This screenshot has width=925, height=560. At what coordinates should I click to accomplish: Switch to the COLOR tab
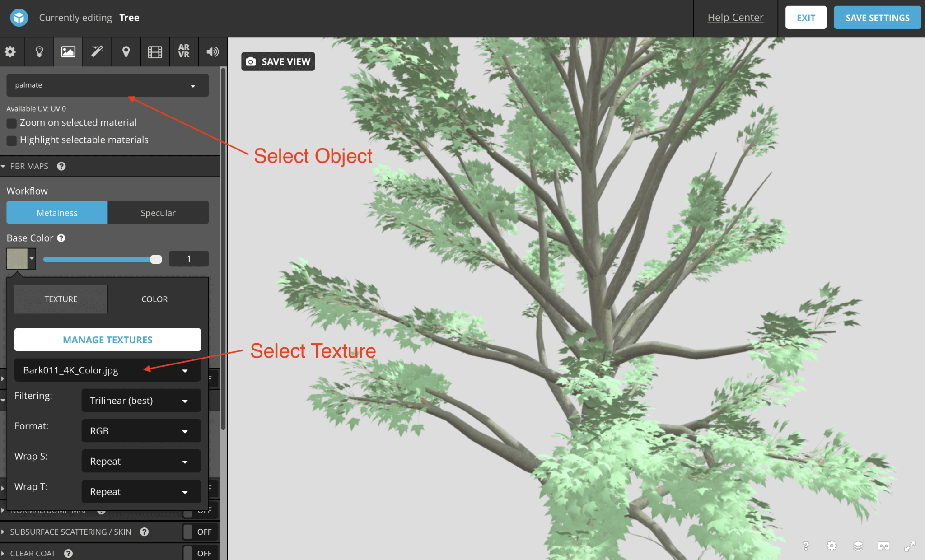[x=154, y=299]
